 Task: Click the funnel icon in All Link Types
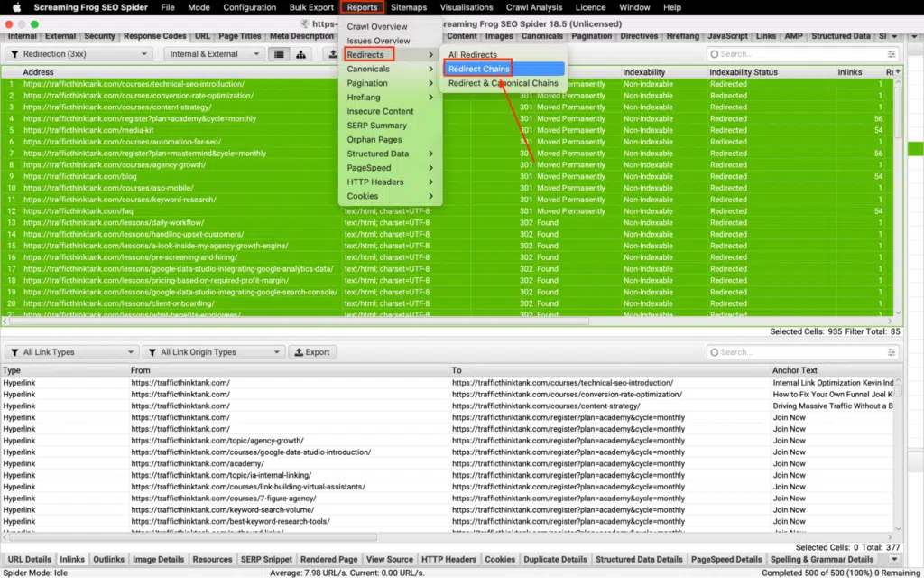tap(14, 352)
